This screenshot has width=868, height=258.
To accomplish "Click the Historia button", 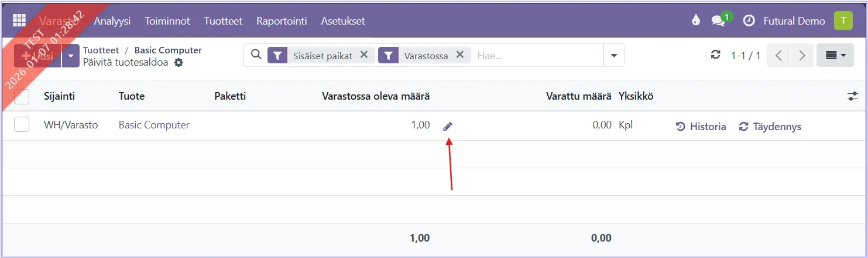I will (701, 127).
